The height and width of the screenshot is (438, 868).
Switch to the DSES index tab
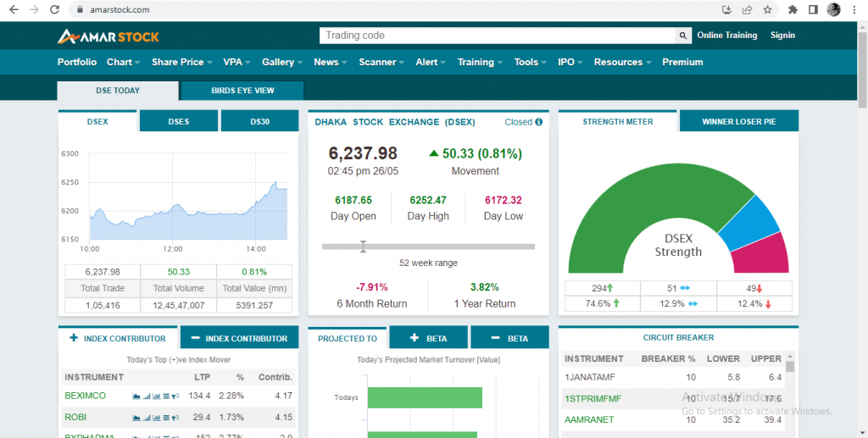(179, 122)
